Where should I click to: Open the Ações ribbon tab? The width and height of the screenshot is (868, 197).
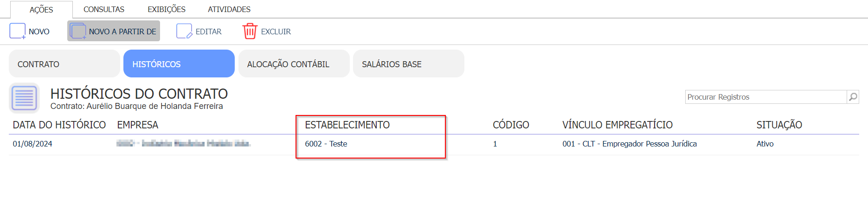(x=41, y=9)
